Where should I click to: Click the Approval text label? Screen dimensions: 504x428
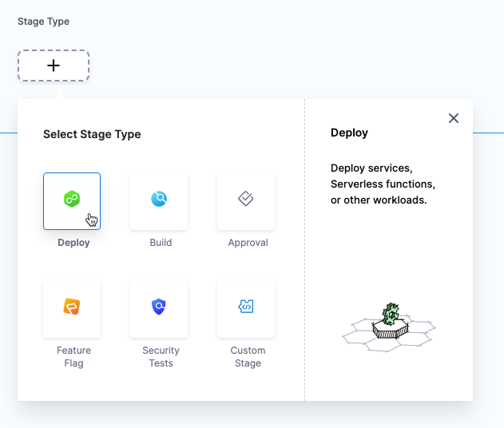(248, 243)
